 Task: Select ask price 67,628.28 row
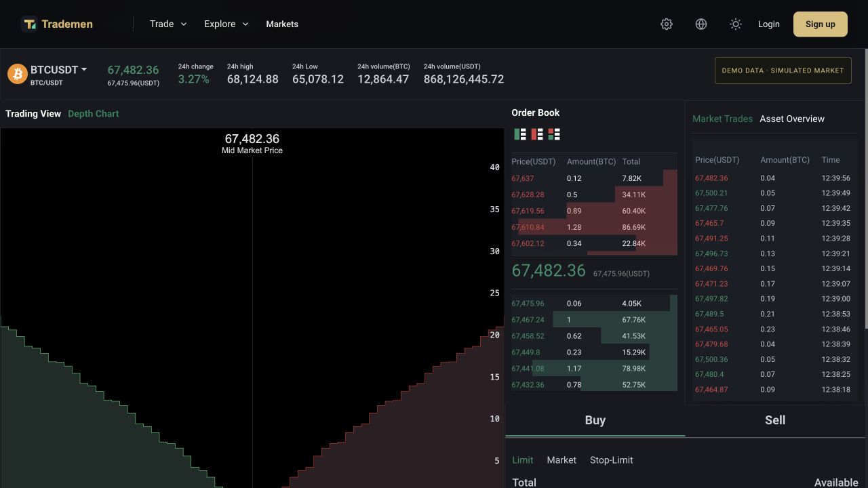[x=594, y=195]
